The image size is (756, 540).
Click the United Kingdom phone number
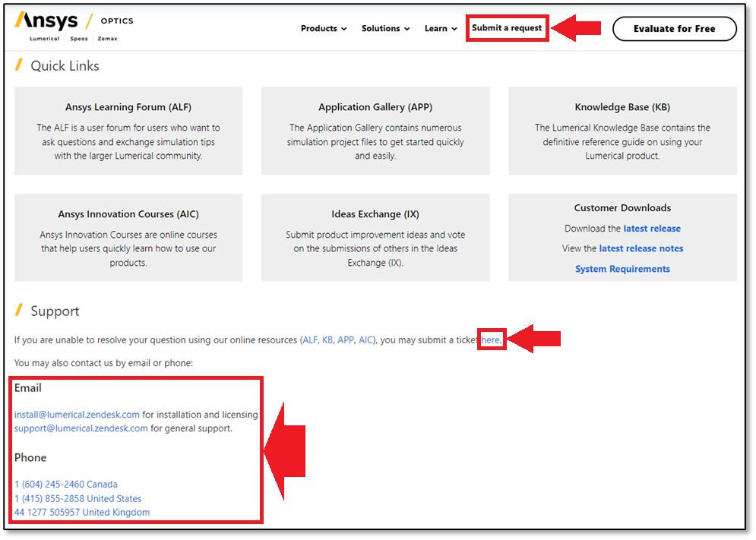(82, 513)
